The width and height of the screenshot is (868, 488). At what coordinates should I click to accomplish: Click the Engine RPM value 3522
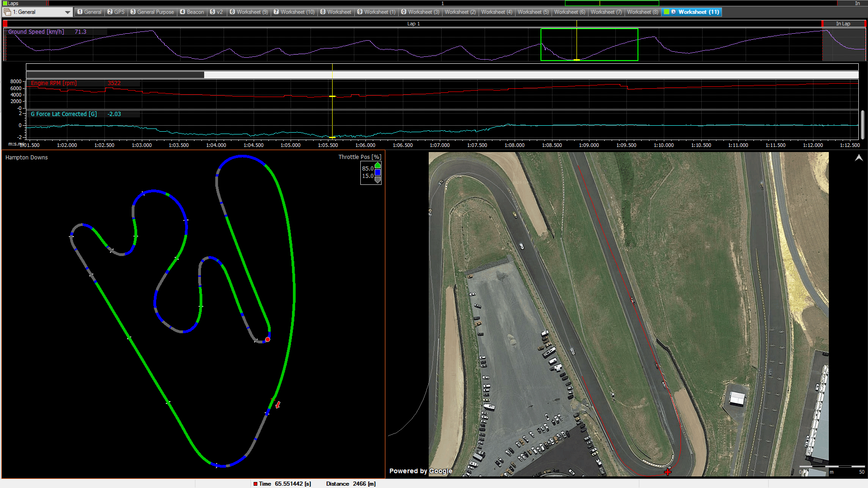[114, 83]
